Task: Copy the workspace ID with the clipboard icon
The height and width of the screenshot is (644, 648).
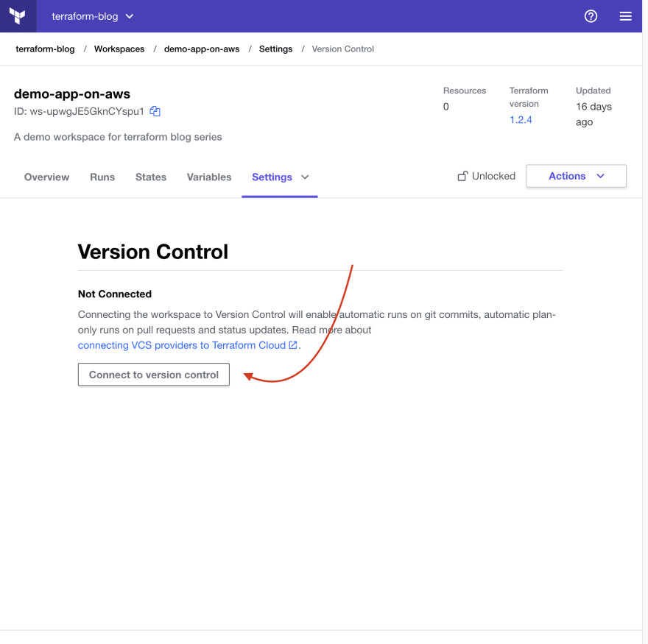Action: tap(155, 111)
